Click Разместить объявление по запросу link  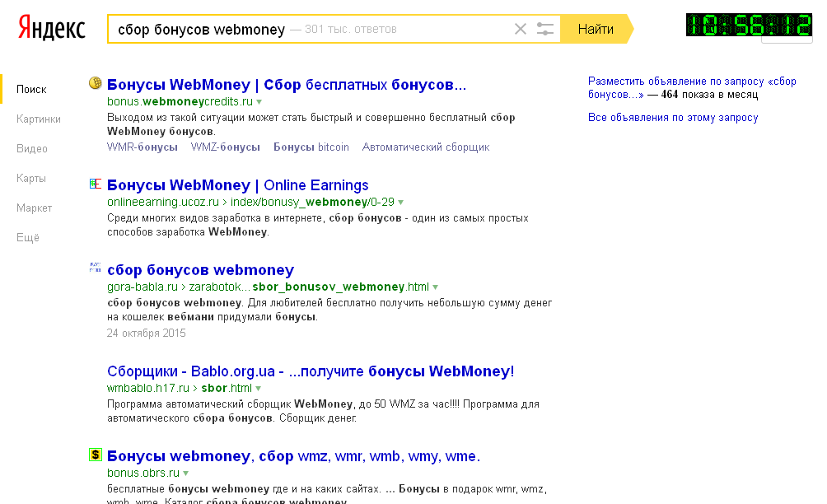pyautogui.click(x=692, y=87)
